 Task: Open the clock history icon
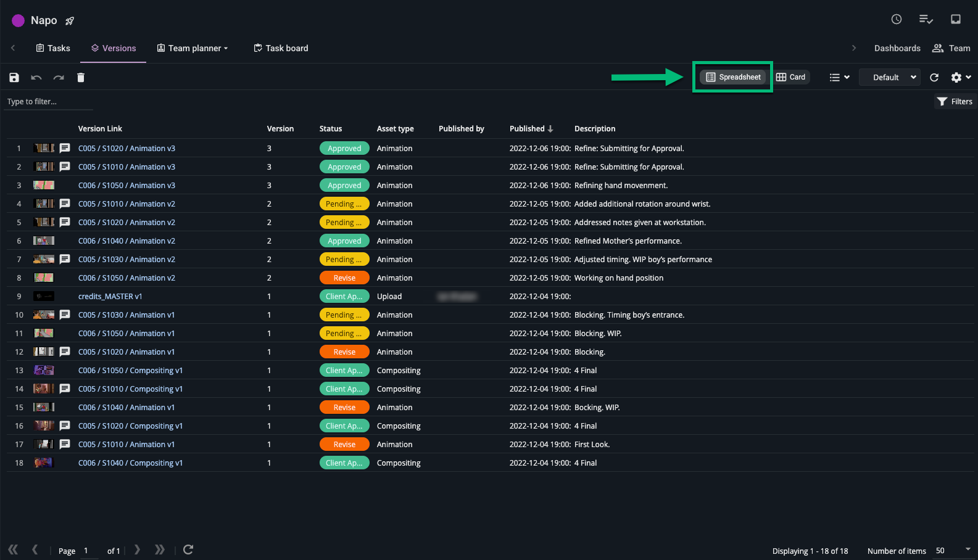click(897, 19)
